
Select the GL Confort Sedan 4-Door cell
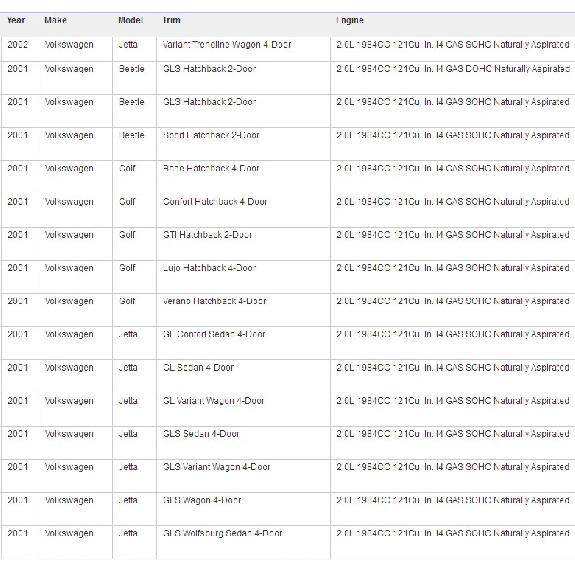[214, 334]
